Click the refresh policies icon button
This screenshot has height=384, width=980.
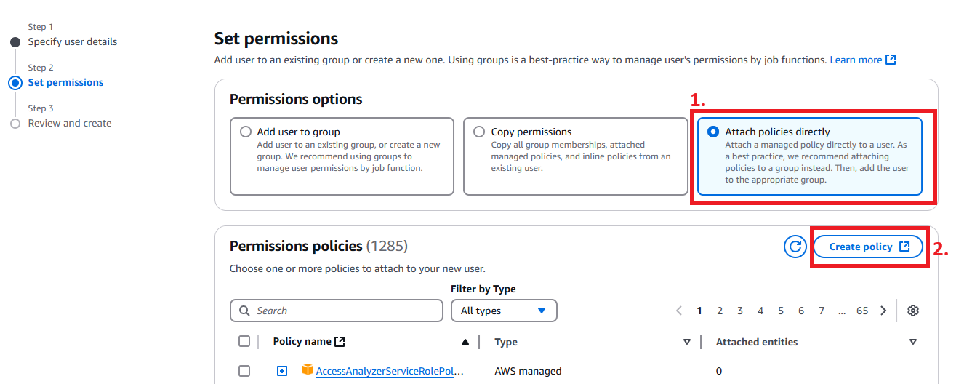click(x=795, y=247)
